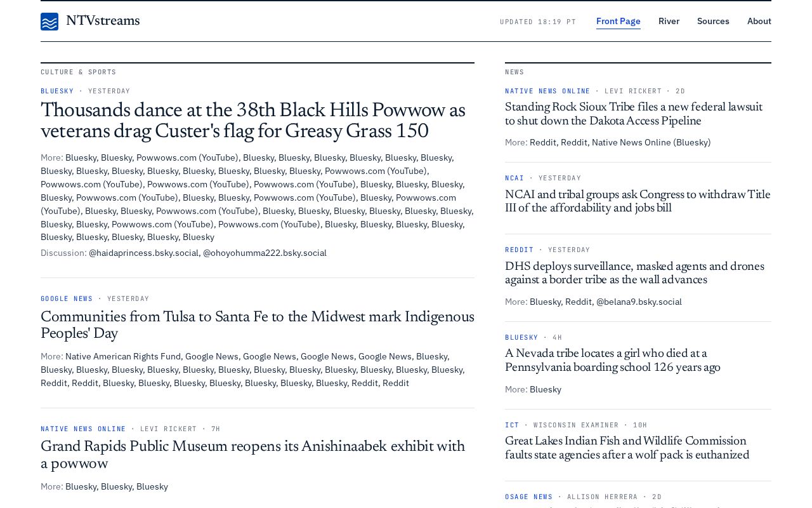This screenshot has height=508, width=812.
Task: Click the Reddit source label above DHS story
Action: (520, 250)
